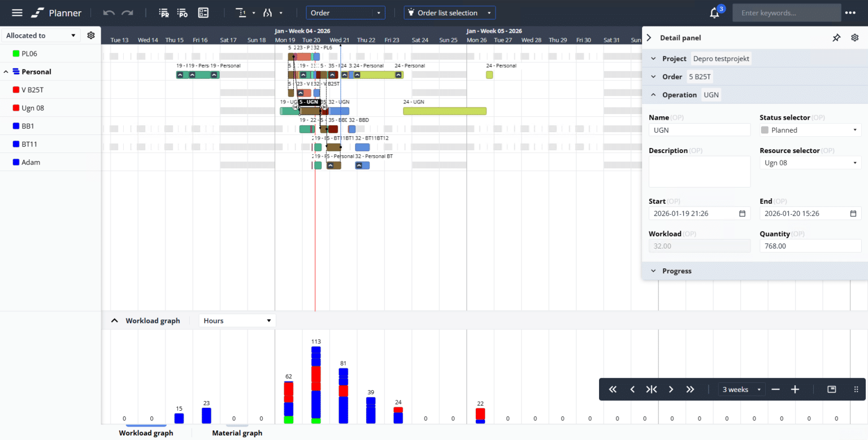Collapse the Detail panel with chevron
This screenshot has height=440, width=868.
[x=649, y=37]
